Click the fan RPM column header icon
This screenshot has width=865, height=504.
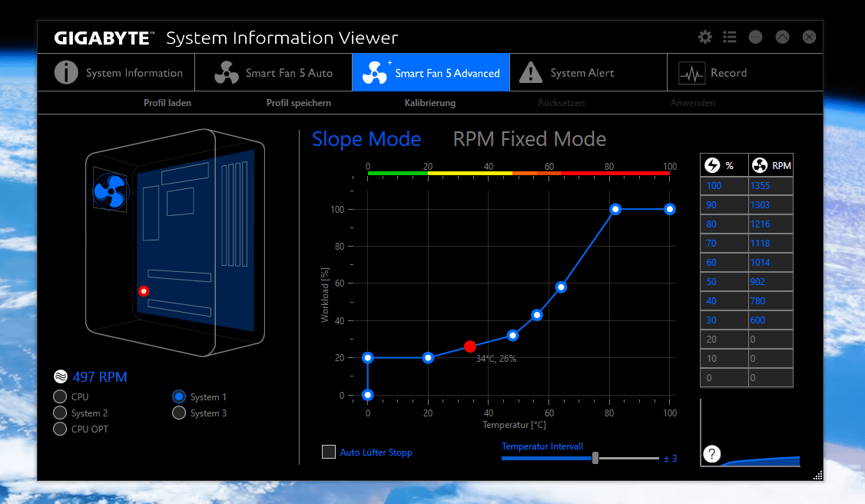pos(760,165)
